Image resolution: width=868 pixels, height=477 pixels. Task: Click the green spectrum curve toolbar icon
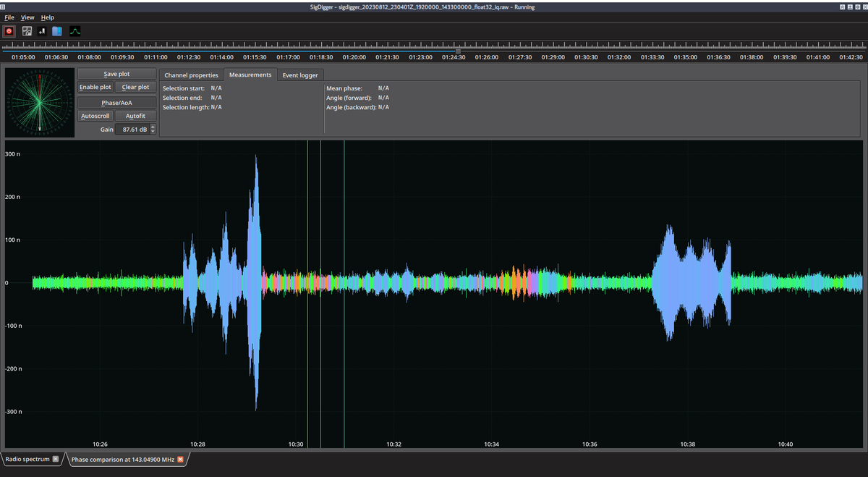75,31
